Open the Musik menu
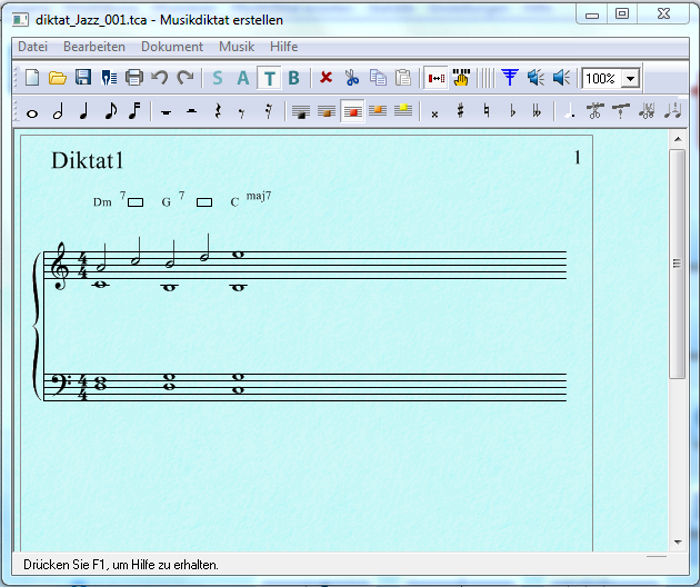 pos(236,47)
